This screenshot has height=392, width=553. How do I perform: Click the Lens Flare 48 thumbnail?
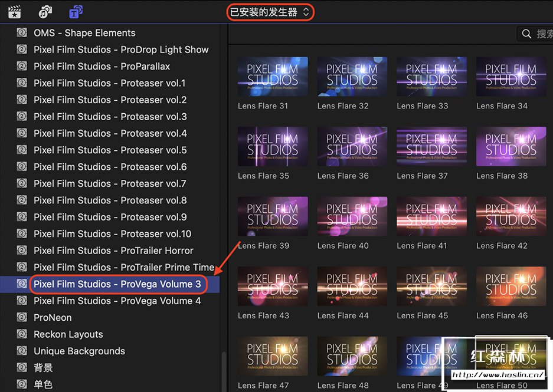coord(352,356)
